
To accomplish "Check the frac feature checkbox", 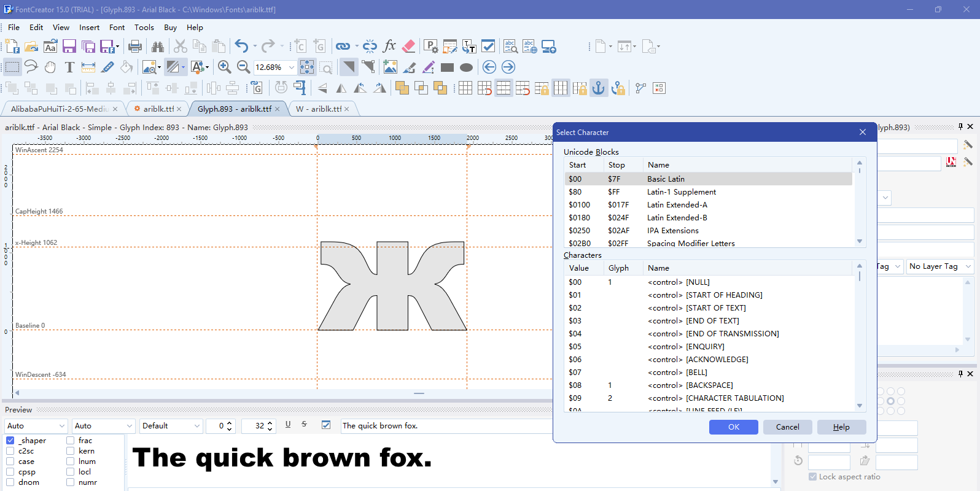I will coord(71,441).
